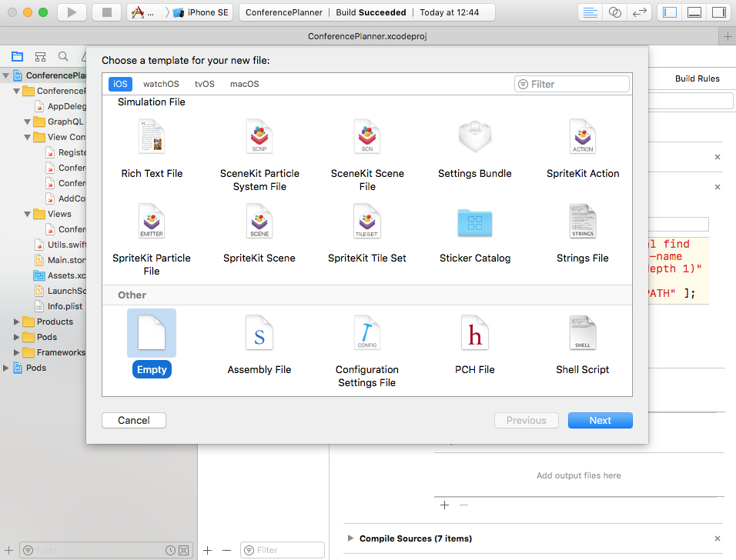This screenshot has height=560, width=736.
Task: Toggle the navigator panel
Action: click(669, 12)
